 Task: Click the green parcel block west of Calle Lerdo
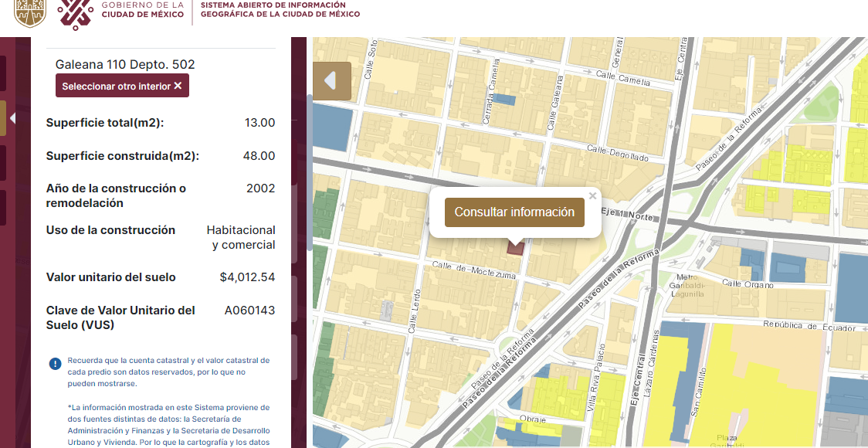click(325, 214)
